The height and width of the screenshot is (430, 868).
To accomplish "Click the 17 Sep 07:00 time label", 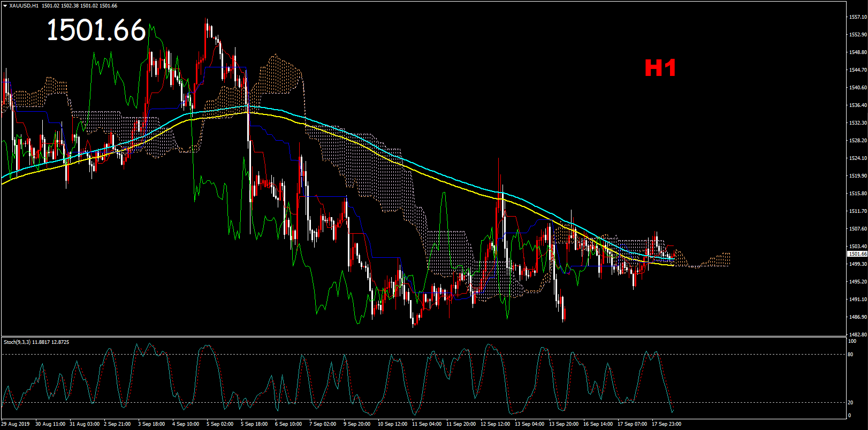I will pyautogui.click(x=632, y=424).
